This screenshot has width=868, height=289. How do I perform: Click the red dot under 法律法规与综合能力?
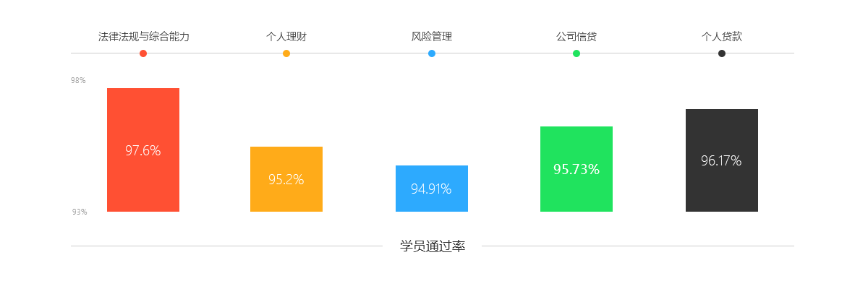click(143, 53)
